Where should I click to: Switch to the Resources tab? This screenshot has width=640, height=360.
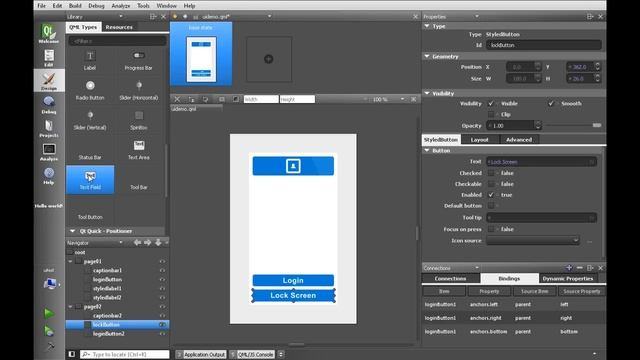pyautogui.click(x=119, y=27)
